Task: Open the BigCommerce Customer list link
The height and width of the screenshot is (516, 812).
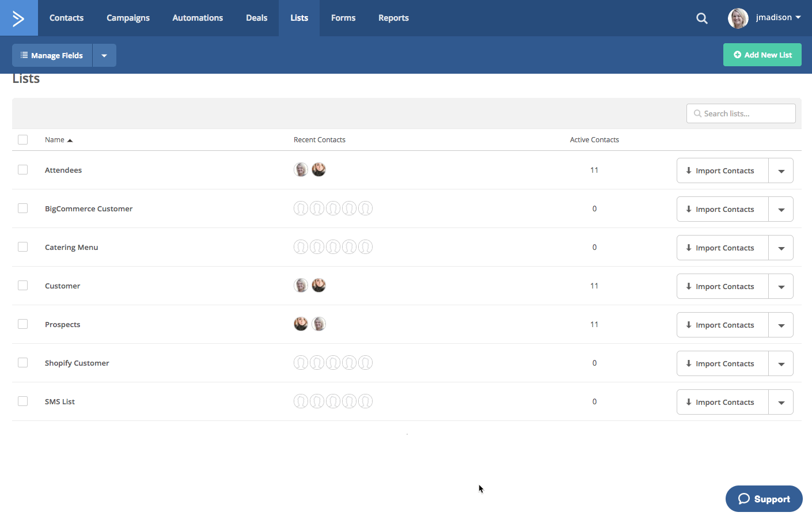Action: (x=89, y=208)
